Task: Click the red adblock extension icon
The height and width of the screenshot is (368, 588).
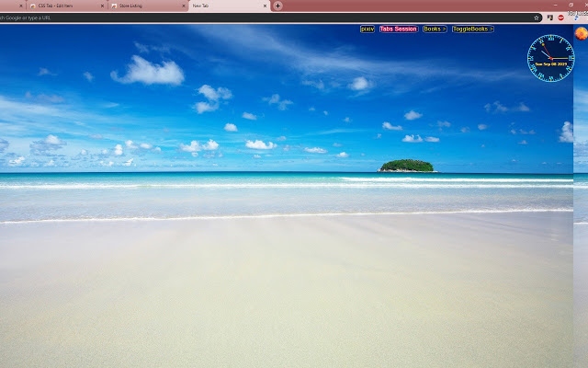Action: [560, 17]
